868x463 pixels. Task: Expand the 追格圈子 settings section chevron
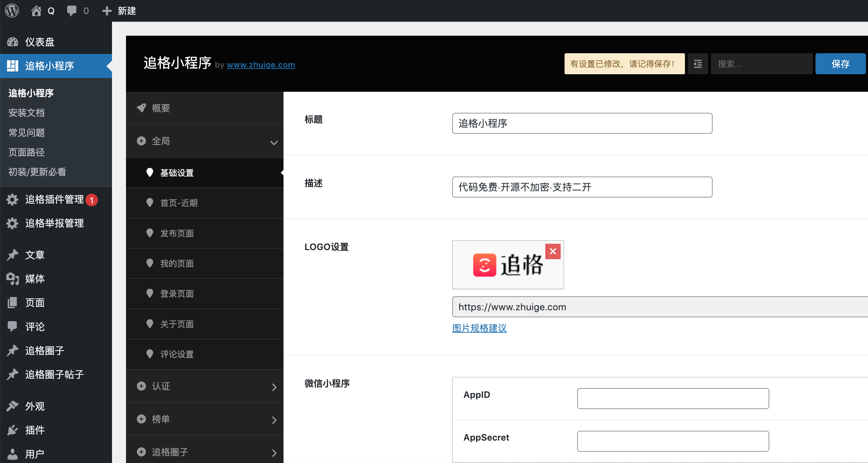(x=274, y=453)
